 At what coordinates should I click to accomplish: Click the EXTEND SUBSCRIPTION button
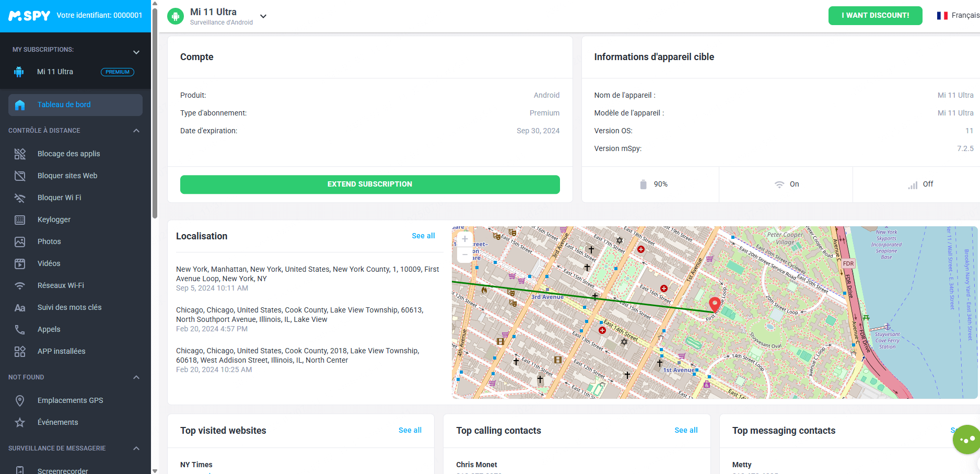pos(370,184)
